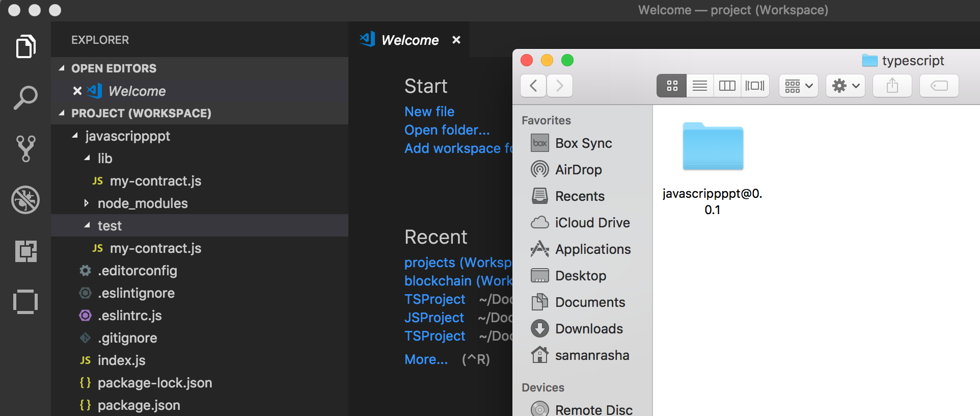Open my-contract.js under test
The image size is (980, 416).
(200, 248)
